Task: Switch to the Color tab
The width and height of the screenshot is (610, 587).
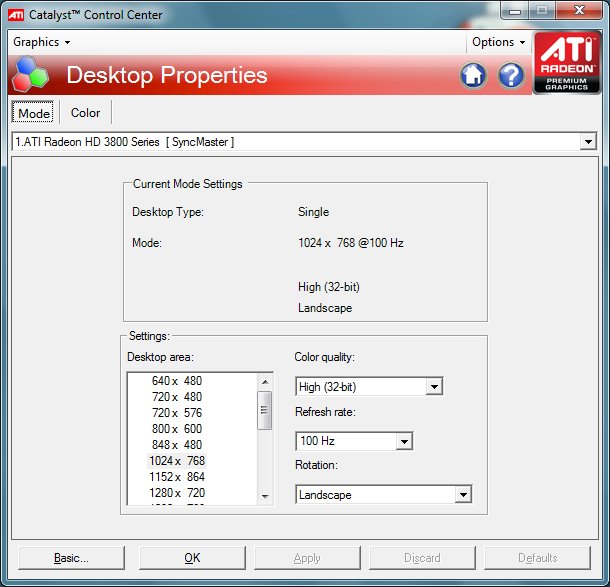Action: [x=85, y=112]
